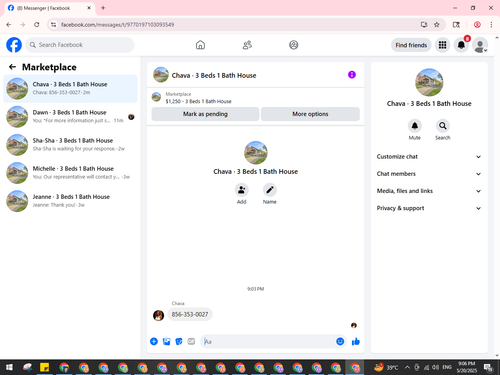Go to the Home feed icon
Viewport: 500px width, 375px height.
tap(200, 45)
